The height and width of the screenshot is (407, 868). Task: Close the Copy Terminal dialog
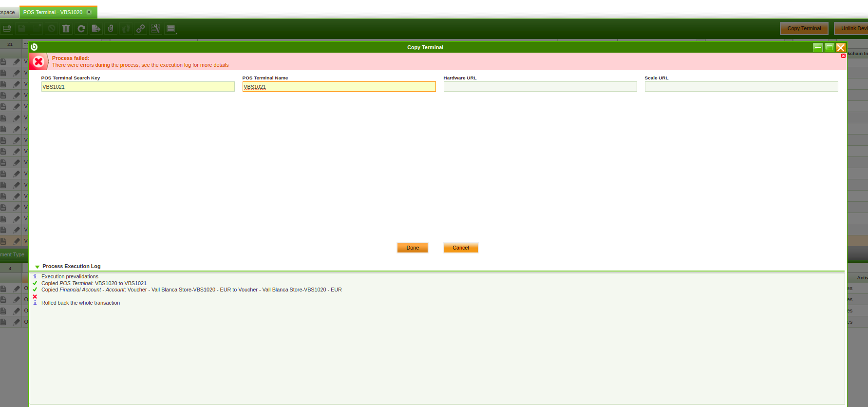841,47
